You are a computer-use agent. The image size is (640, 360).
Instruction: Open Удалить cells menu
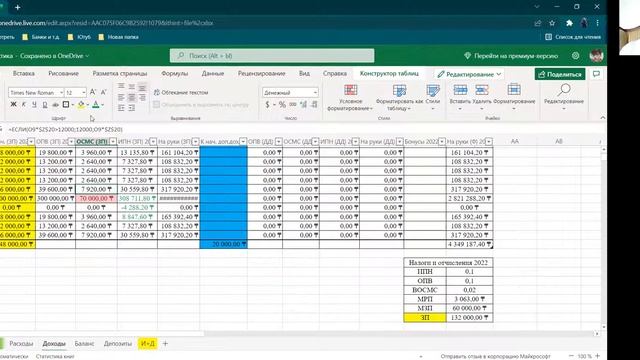click(x=482, y=98)
